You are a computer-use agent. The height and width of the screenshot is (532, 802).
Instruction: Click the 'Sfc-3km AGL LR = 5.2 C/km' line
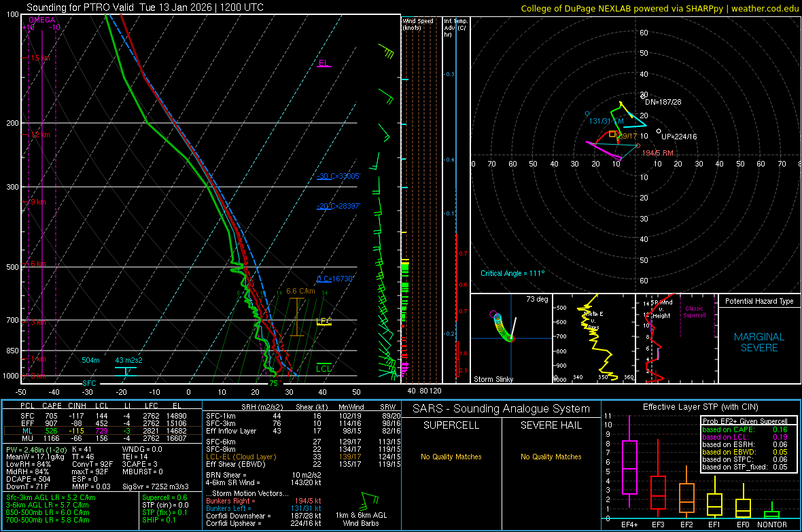pos(51,497)
